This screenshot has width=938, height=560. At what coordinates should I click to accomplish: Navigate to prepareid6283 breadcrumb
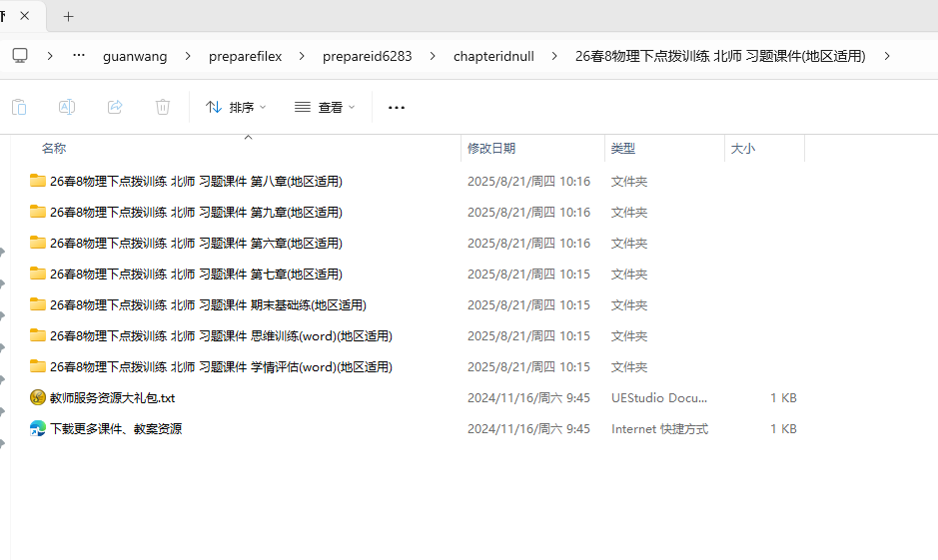point(368,56)
